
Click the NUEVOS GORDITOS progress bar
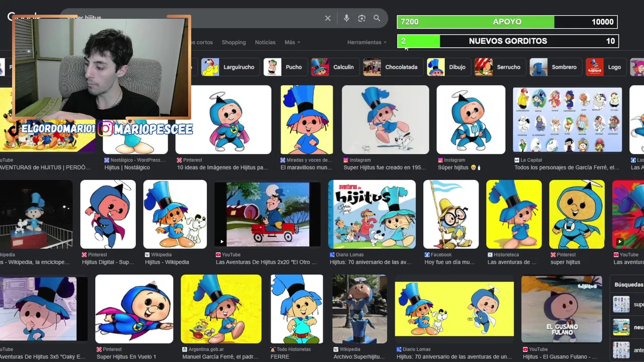click(x=507, y=41)
